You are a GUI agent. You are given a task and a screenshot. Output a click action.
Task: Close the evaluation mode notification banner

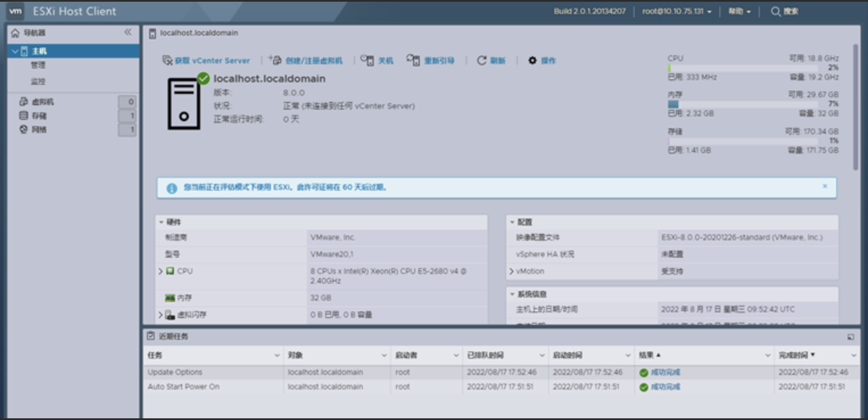[825, 186]
